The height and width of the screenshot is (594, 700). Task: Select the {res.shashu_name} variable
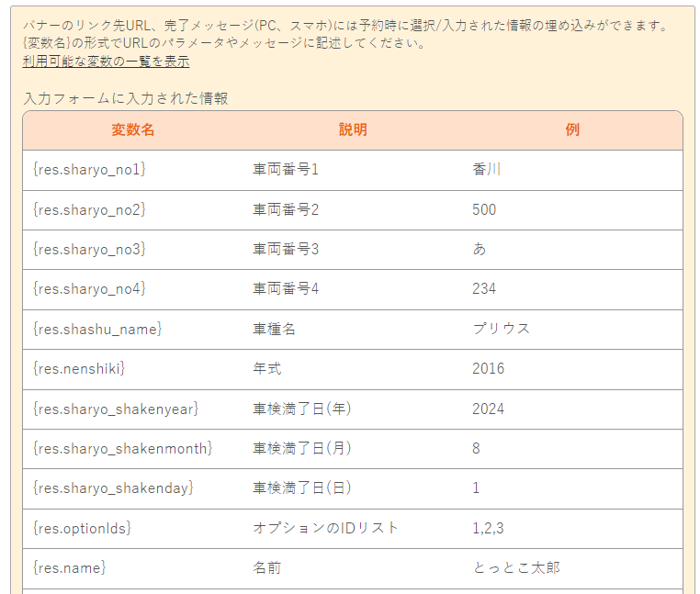(x=96, y=329)
